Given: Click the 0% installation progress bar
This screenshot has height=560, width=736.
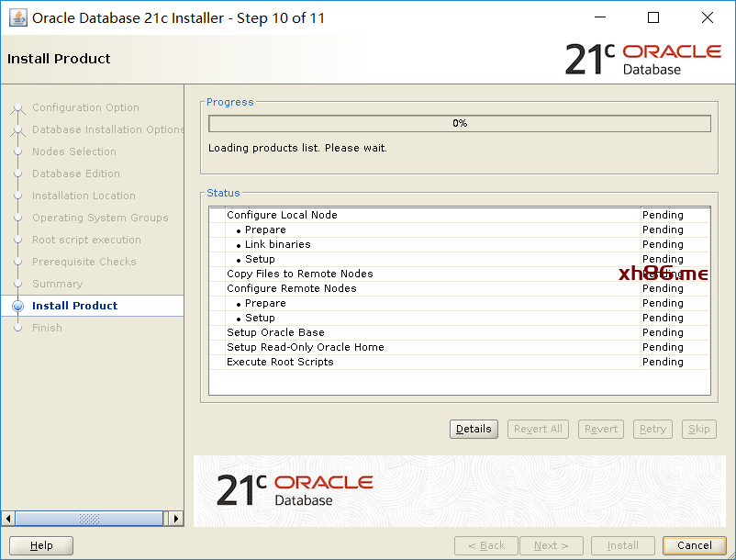Looking at the screenshot, I should (x=459, y=123).
